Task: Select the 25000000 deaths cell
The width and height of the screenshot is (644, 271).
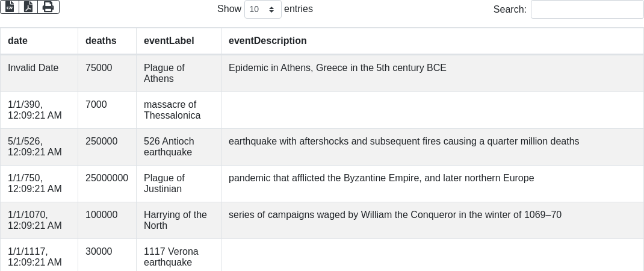Action: pos(107,178)
